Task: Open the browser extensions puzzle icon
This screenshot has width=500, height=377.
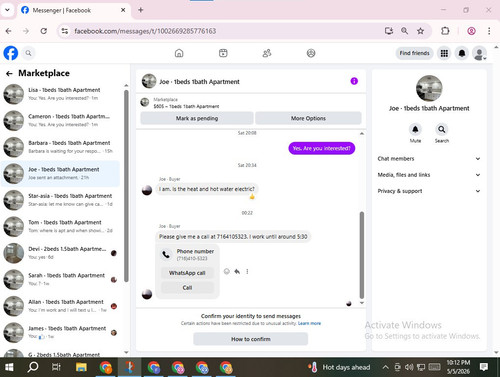Action: [x=445, y=31]
